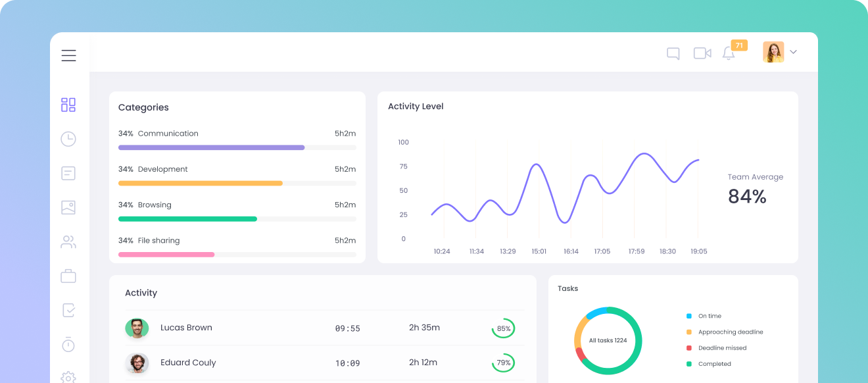Click the 19:05 time axis label
868x383 pixels.
699,251
